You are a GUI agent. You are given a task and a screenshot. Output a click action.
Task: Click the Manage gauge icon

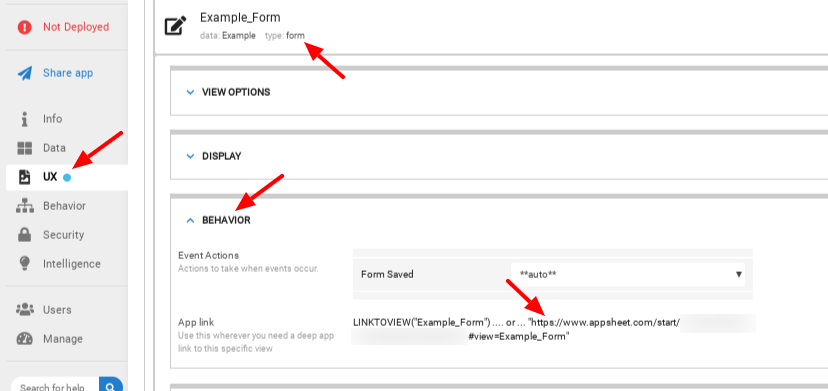(24, 339)
